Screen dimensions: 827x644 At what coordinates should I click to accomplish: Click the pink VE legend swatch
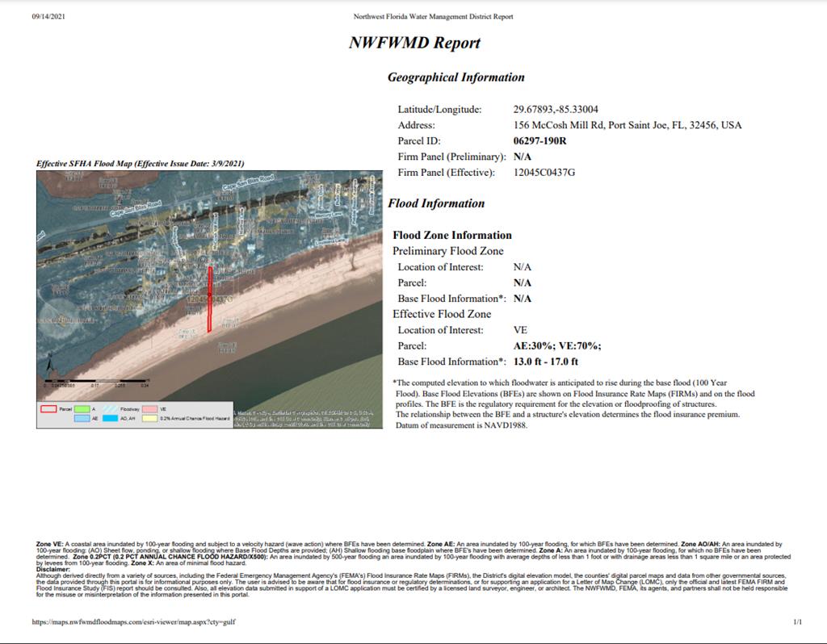[149, 409]
